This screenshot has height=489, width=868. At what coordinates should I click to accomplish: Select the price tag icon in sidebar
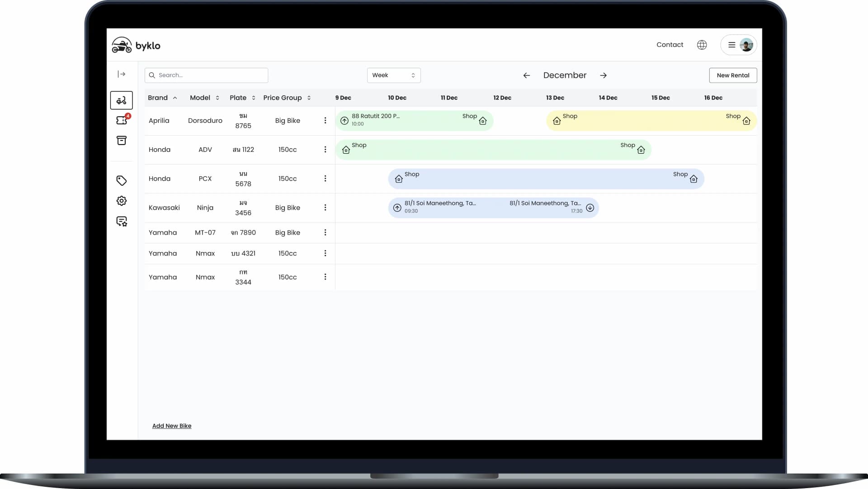(121, 180)
